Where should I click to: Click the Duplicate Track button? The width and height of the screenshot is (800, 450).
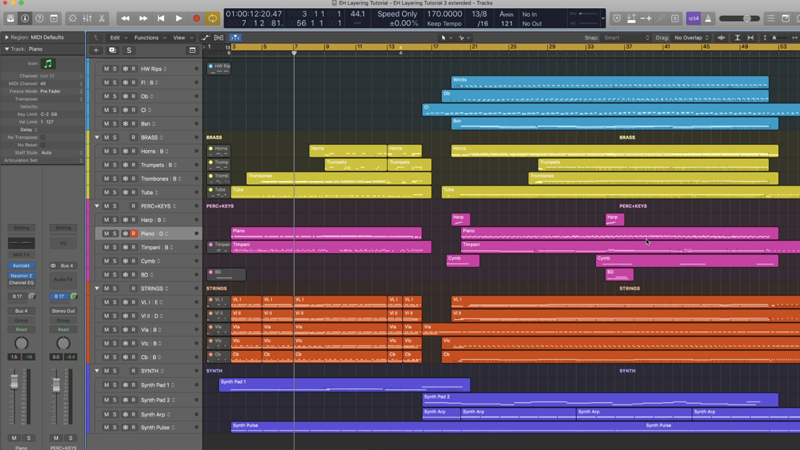[112, 50]
